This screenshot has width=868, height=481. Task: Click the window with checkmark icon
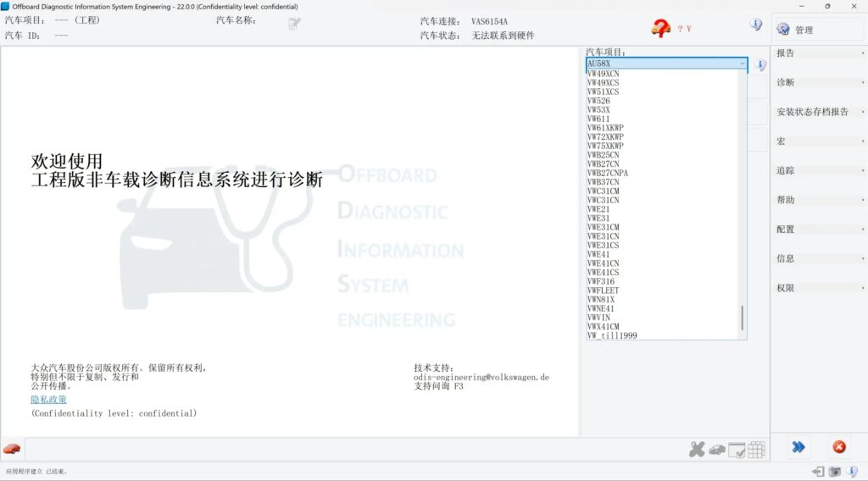coord(737,451)
